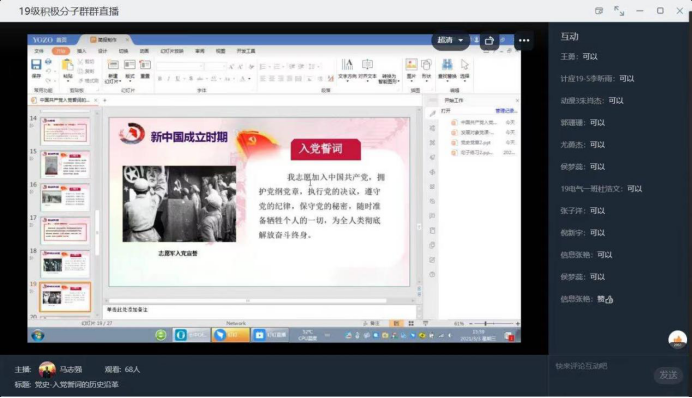The height and width of the screenshot is (398, 692).
Task: Click the Reset slide icon
Action: point(145,65)
